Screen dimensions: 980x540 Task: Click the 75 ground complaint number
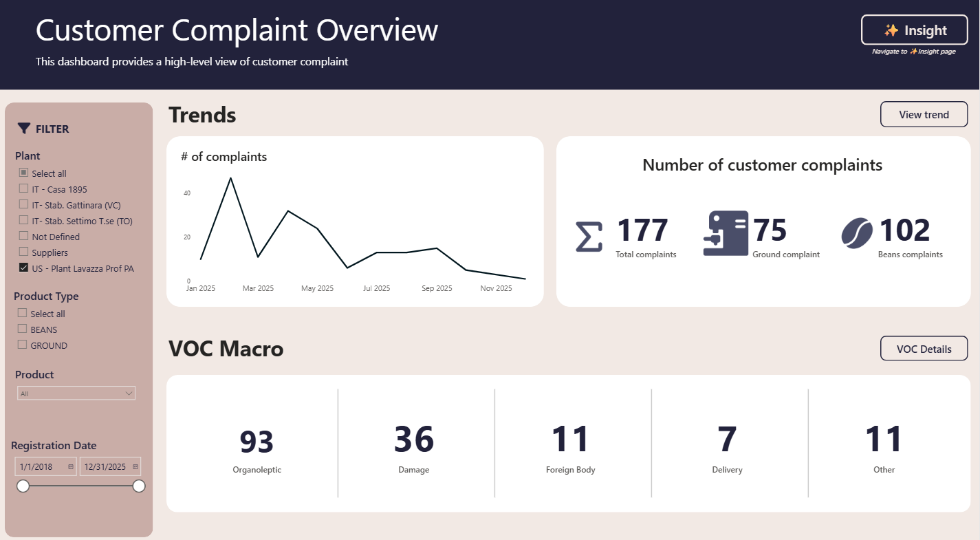click(770, 230)
